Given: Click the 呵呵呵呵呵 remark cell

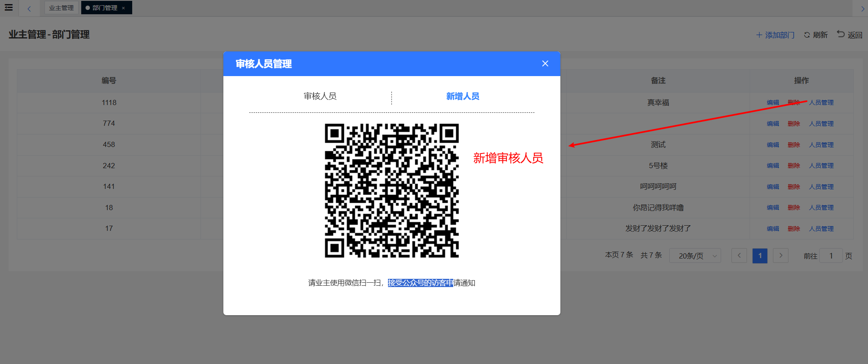Looking at the screenshot, I should pos(658,187).
